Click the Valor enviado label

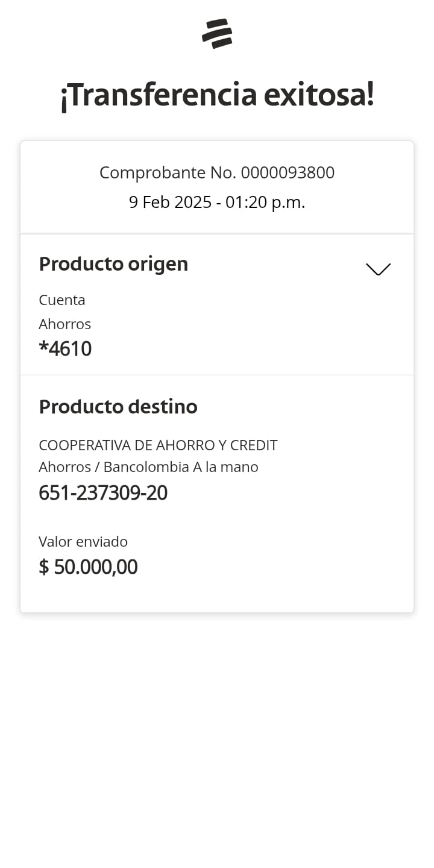83,542
